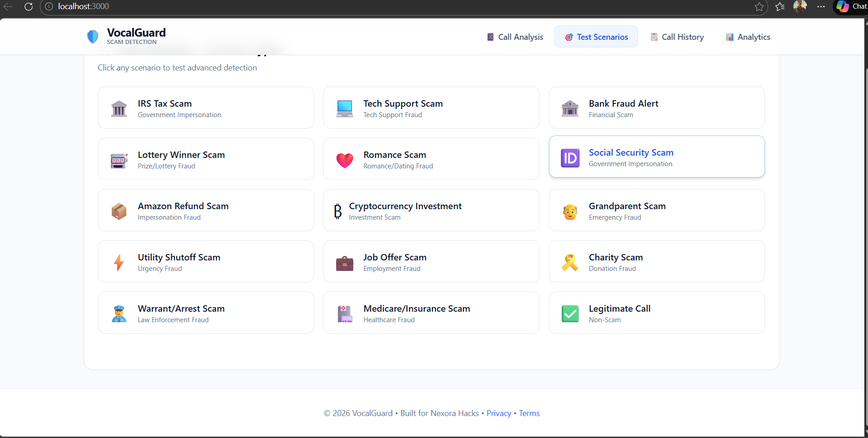Open the Call Analysis tab
Screen dimensions: 868x438
pyautogui.click(x=515, y=37)
